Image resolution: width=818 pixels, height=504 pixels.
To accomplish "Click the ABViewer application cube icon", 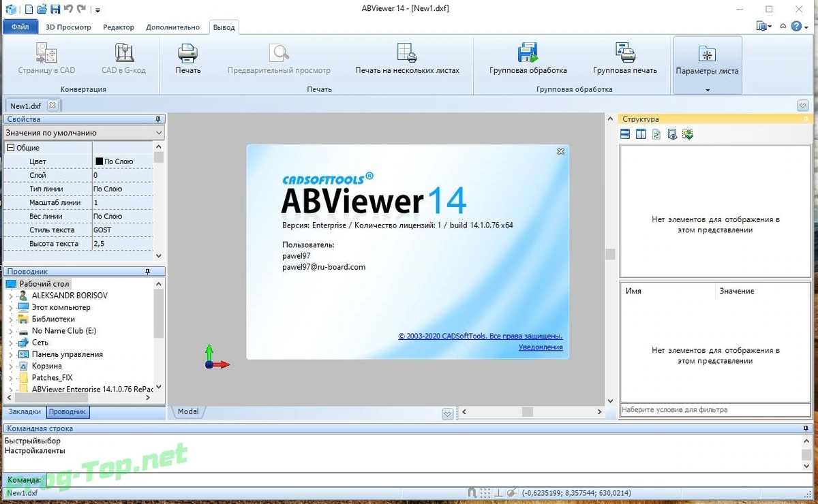I will 10,9.
